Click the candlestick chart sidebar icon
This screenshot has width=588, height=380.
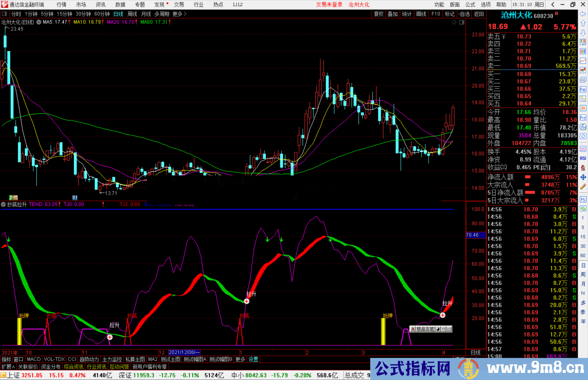pyautogui.click(x=583, y=70)
